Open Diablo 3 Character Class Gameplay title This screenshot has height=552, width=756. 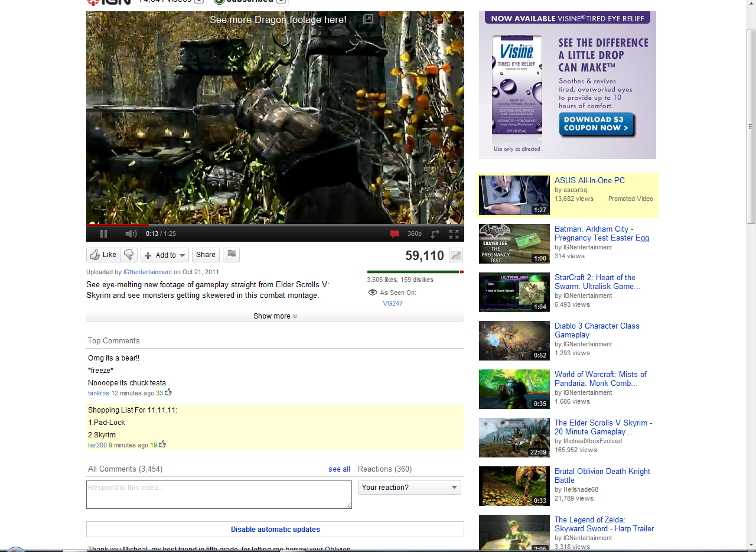point(597,330)
